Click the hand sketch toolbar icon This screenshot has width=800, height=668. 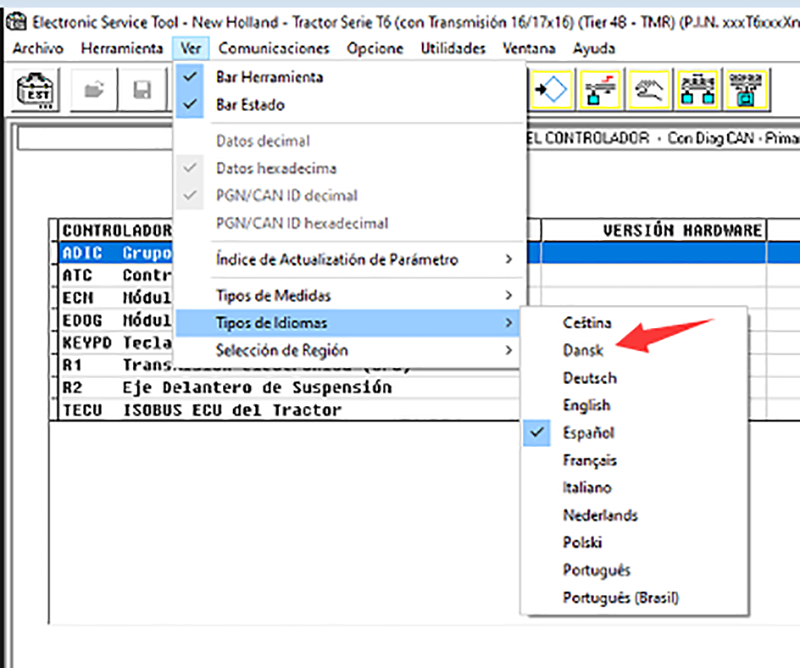[649, 90]
